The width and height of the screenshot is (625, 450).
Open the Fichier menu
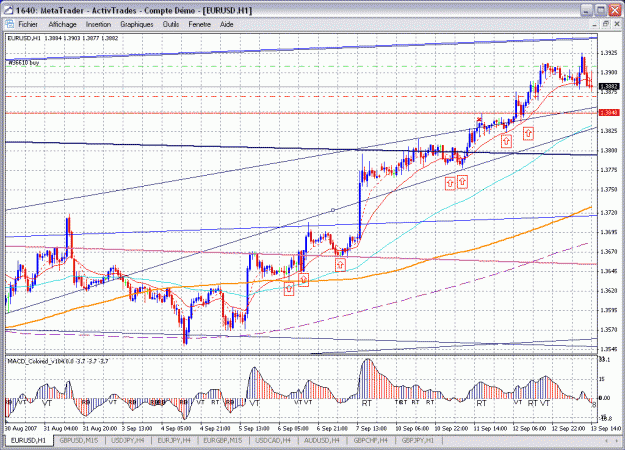pyautogui.click(x=28, y=24)
